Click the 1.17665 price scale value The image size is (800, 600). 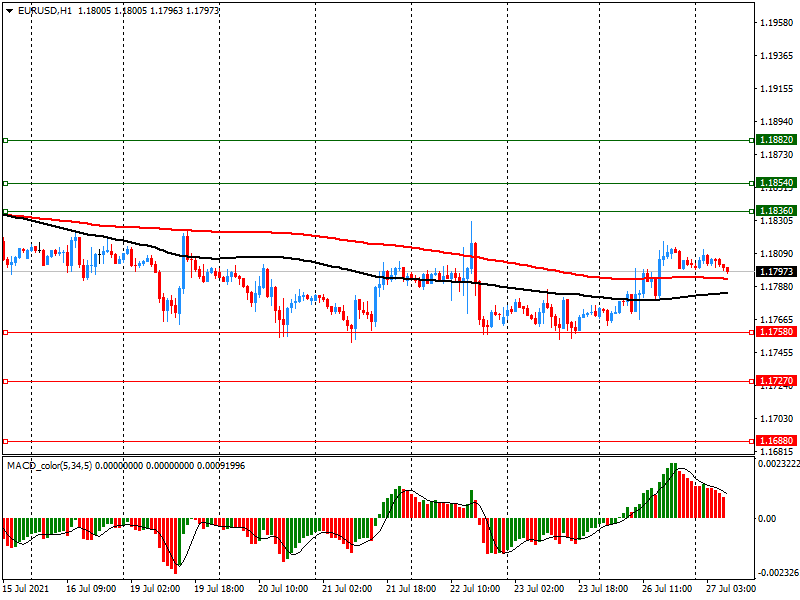(777, 320)
